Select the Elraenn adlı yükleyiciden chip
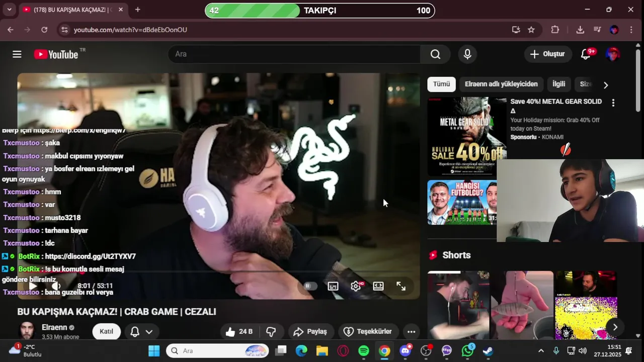Screen dimensions: 644x362 click(501, 84)
